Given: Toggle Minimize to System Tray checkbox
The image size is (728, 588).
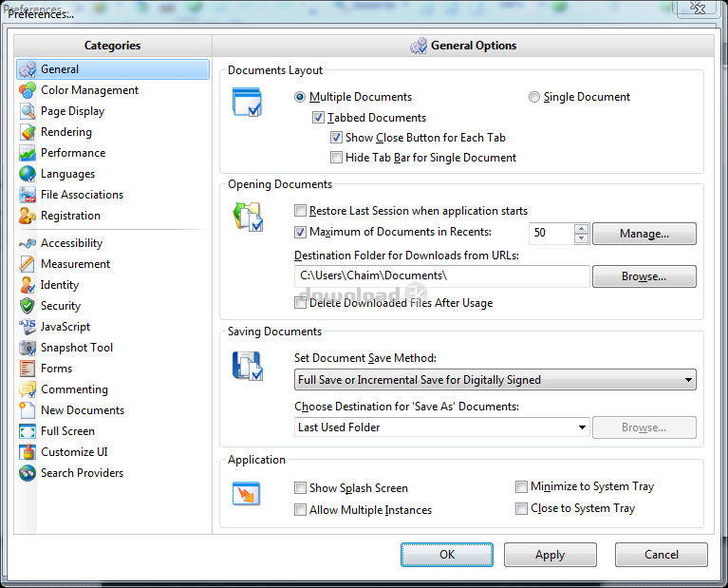Looking at the screenshot, I should click(521, 486).
